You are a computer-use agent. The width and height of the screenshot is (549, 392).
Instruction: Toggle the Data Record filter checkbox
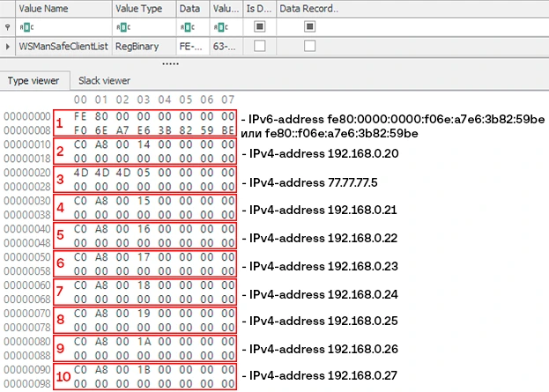click(309, 26)
